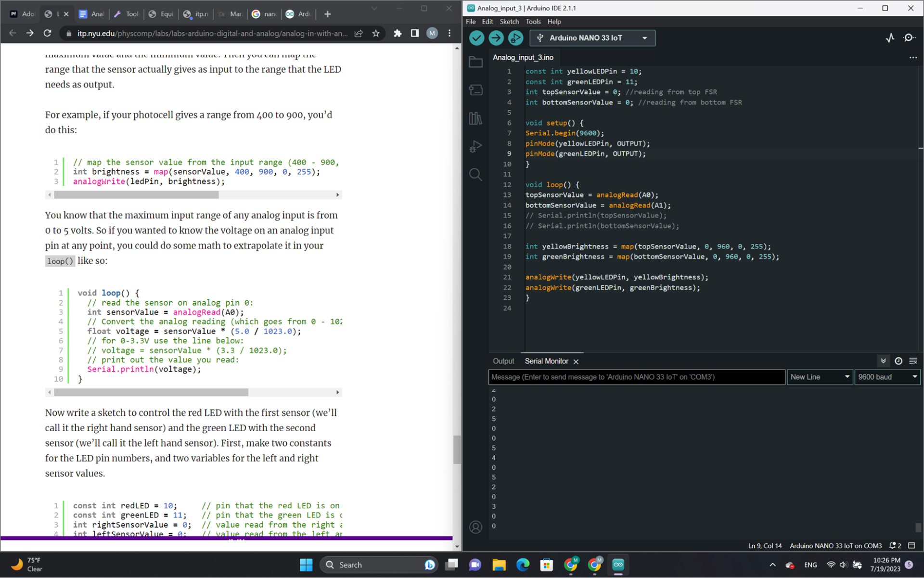
Task: Go forward in the Chrome browser
Action: pyautogui.click(x=30, y=33)
